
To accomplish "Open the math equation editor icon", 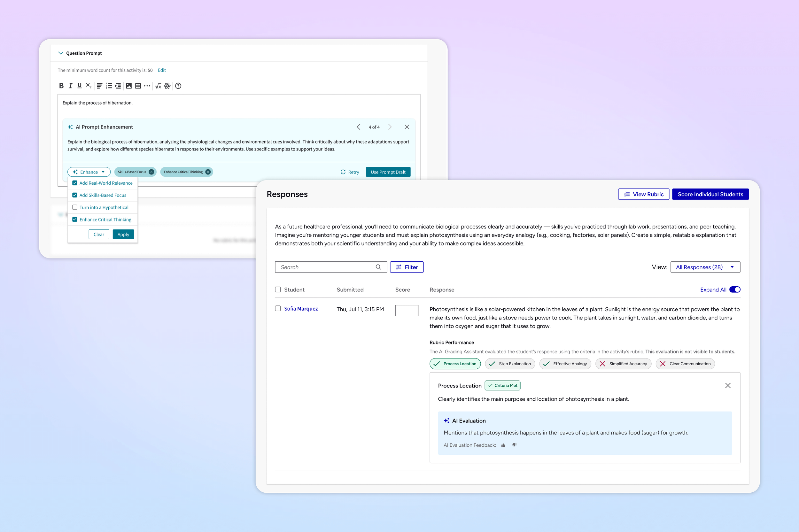I will (x=158, y=86).
